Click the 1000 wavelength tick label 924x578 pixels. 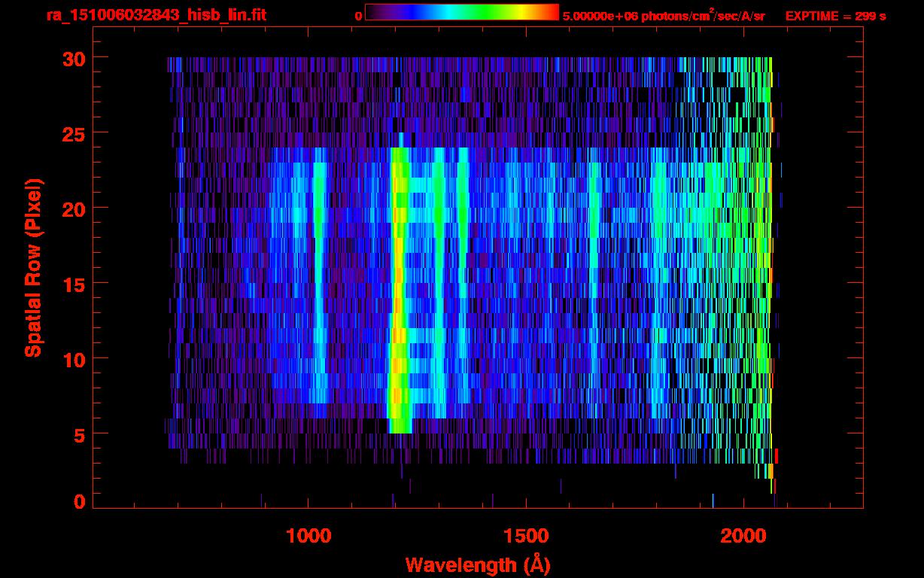[309, 536]
